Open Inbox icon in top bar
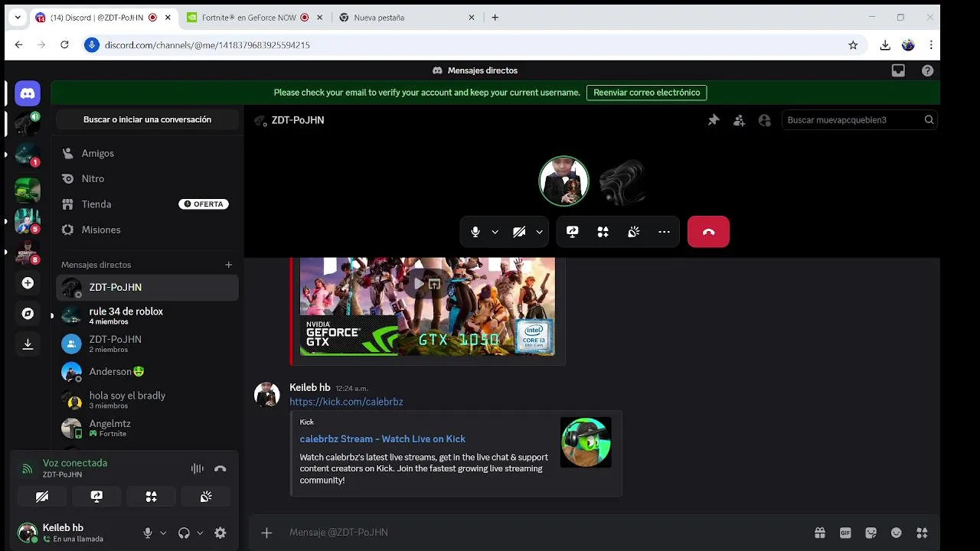980x551 pixels. point(899,70)
